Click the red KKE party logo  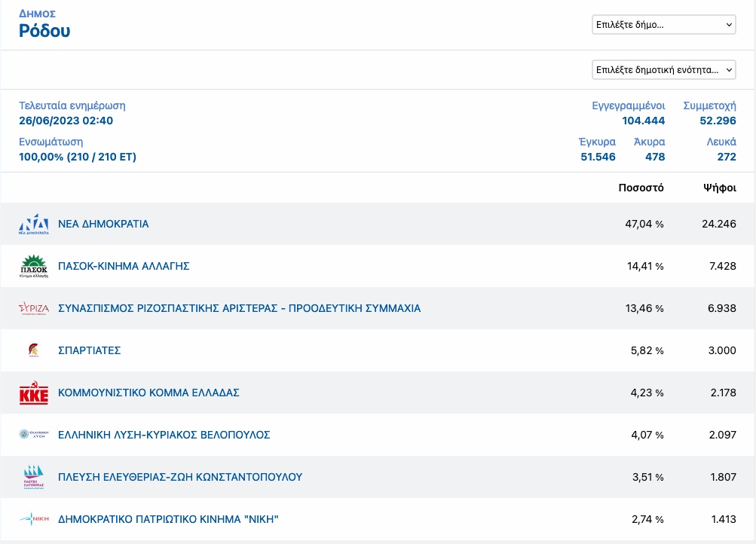[x=34, y=393]
